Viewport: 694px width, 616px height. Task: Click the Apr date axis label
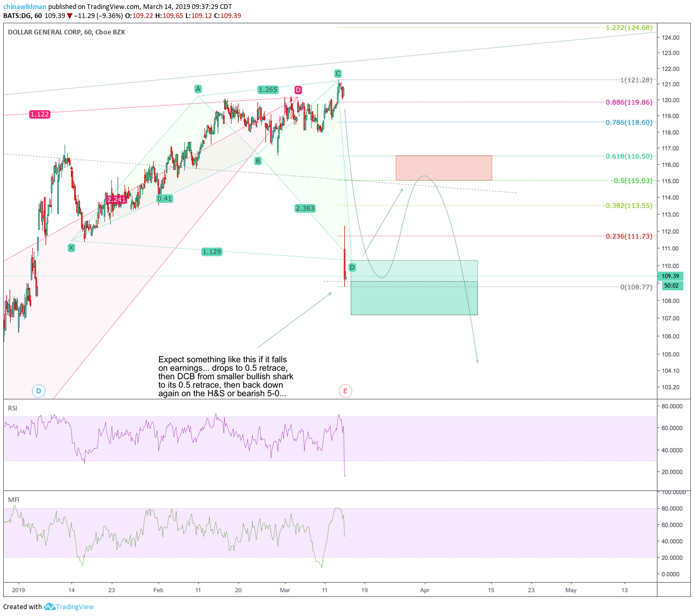click(425, 590)
